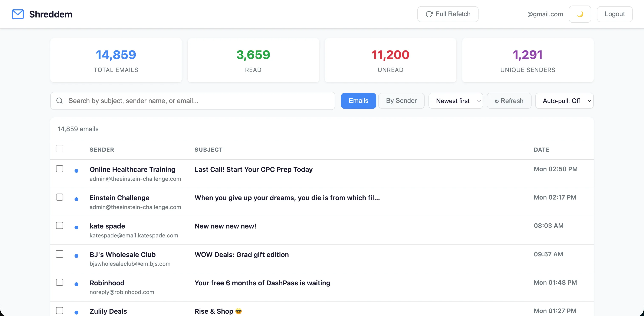Click the address katespade@email.katespade.com
The image size is (644, 316).
tap(134, 236)
